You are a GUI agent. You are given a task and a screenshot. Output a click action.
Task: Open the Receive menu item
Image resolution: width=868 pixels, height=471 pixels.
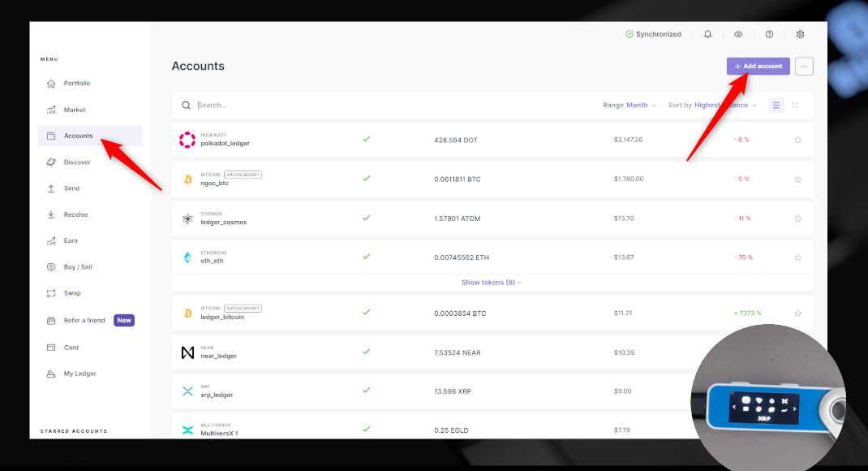(75, 214)
